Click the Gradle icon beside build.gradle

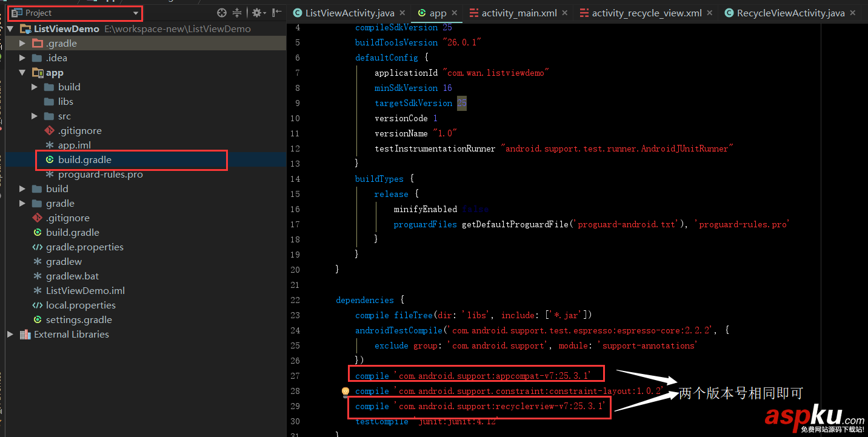coord(51,159)
